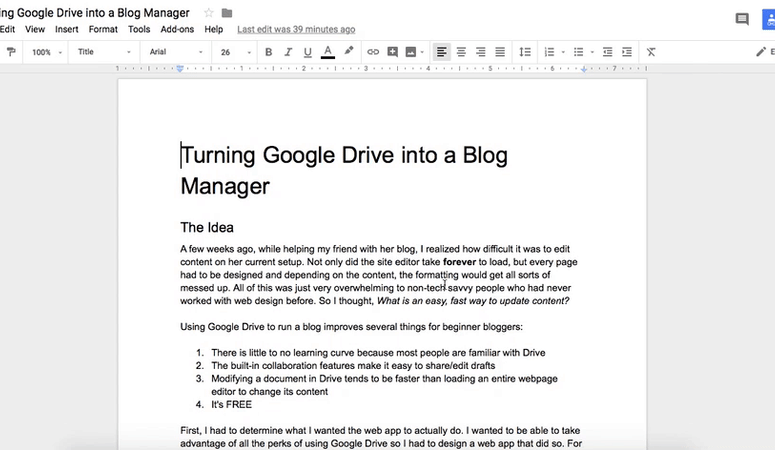Screen dimensions: 775x450
Task: Click the left indent marker on ruler
Action: point(180,69)
